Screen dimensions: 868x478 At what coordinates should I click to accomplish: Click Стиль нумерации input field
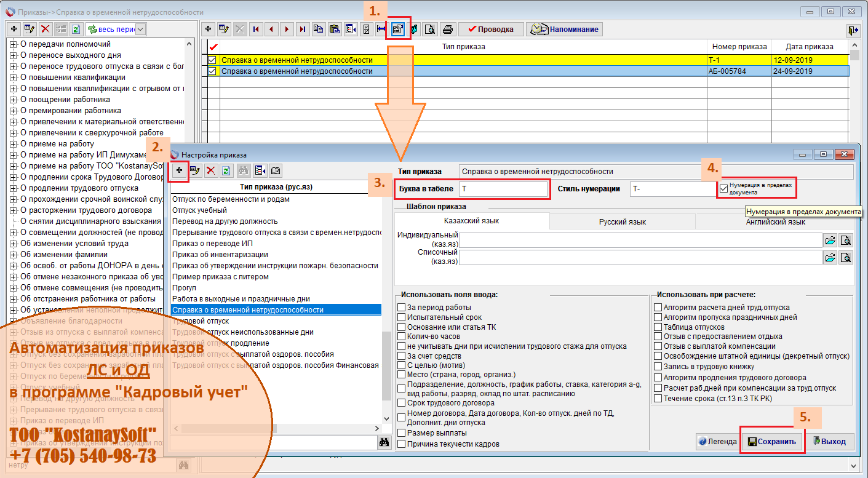point(673,189)
